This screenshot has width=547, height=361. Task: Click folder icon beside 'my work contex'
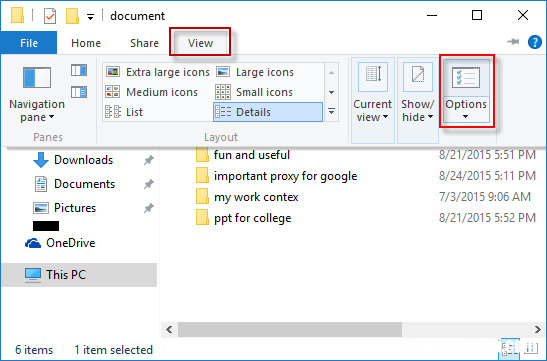pos(202,197)
